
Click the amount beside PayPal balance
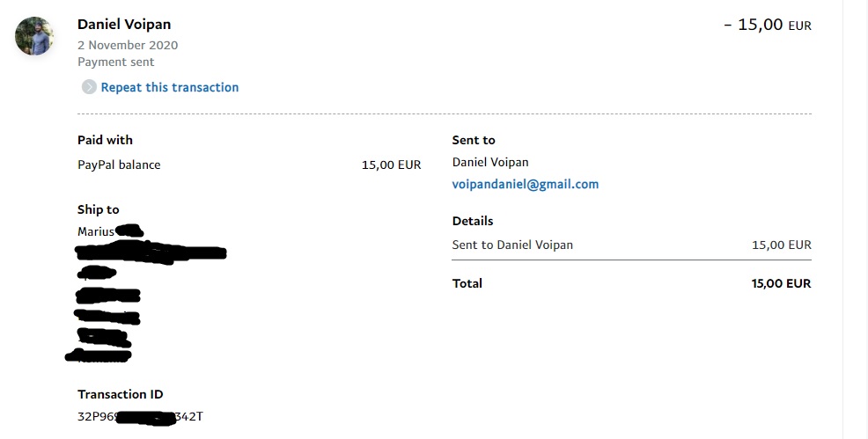tap(391, 165)
